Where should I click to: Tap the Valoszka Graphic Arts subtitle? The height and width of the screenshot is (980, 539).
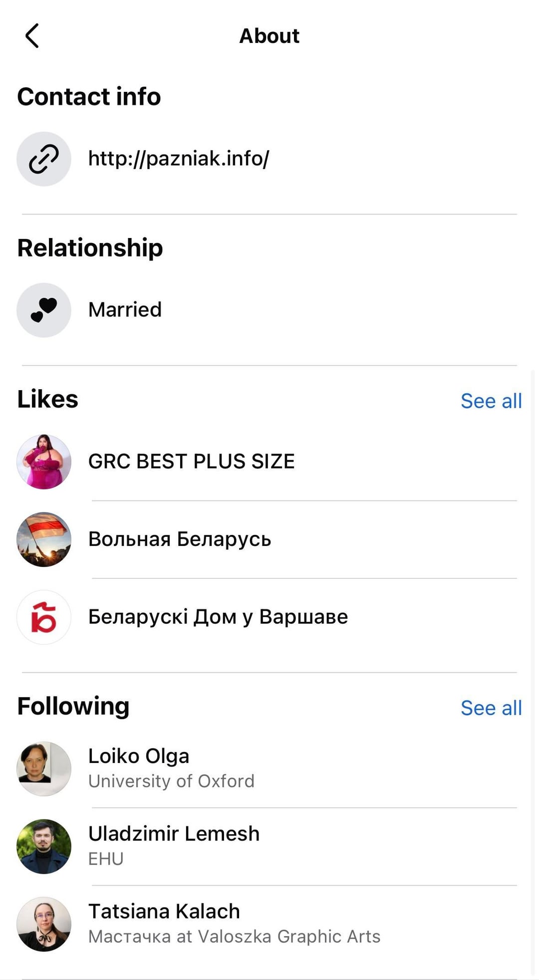coord(234,937)
